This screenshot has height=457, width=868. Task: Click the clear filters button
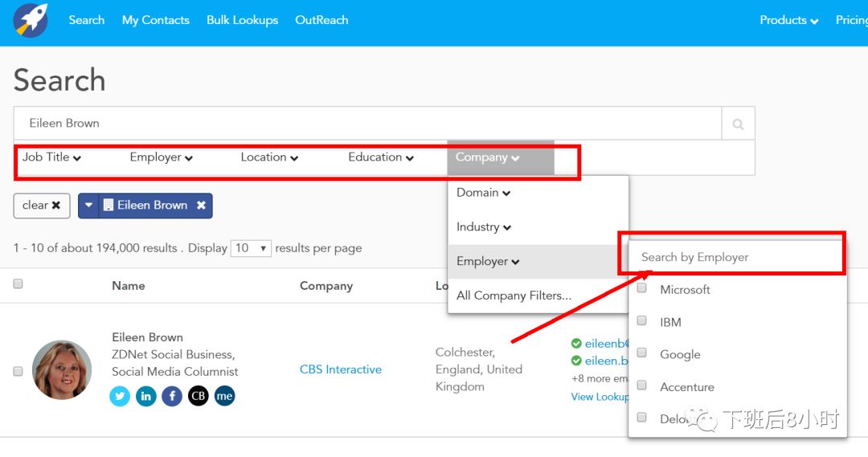pyautogui.click(x=42, y=206)
